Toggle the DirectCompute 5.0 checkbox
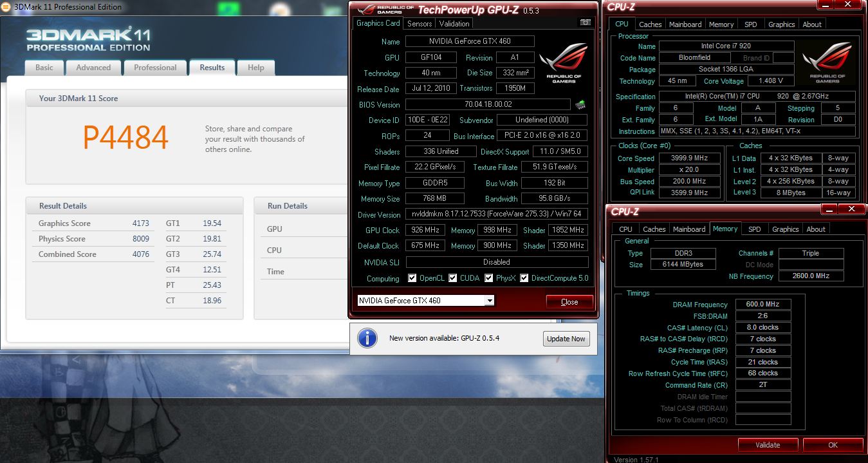Viewport: 868px width, 463px height. (524, 278)
